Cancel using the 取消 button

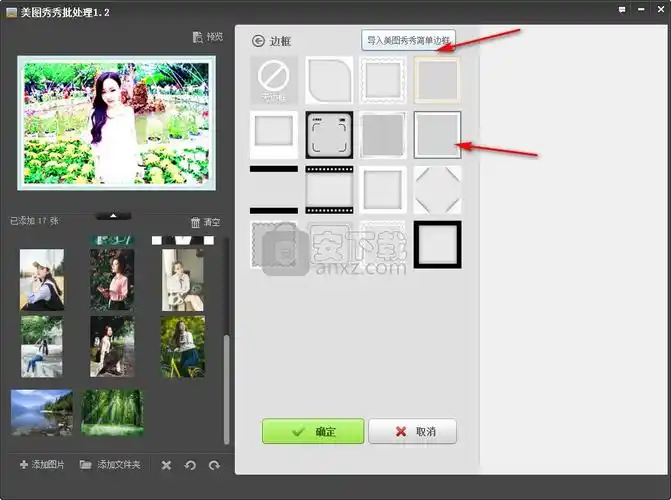[412, 431]
